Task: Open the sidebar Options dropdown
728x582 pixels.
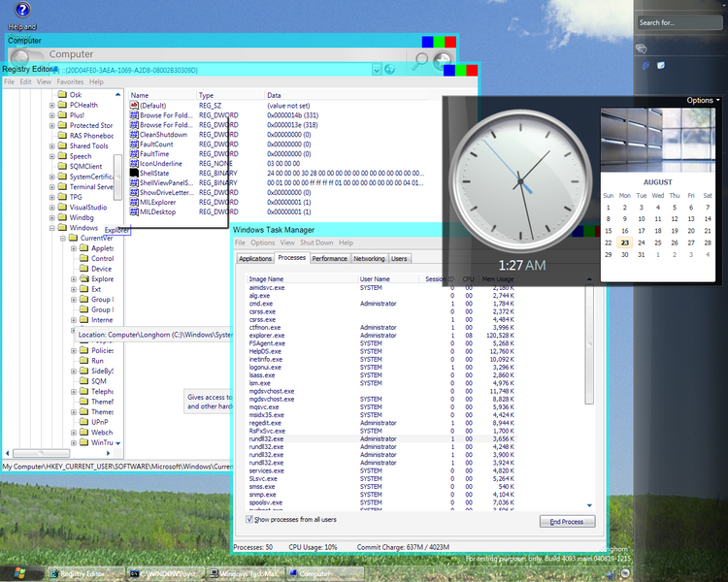Action: coord(703,100)
